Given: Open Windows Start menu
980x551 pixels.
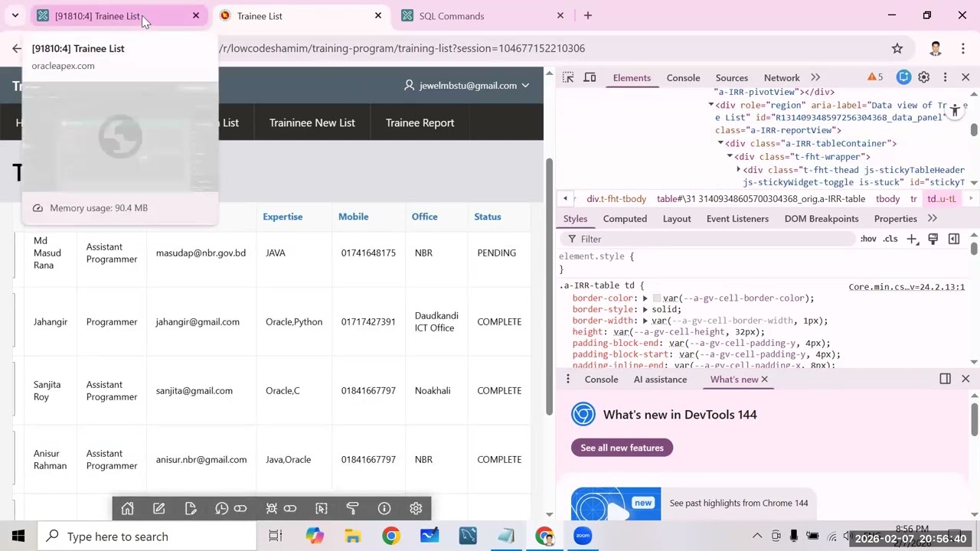Looking at the screenshot, I should [x=18, y=536].
